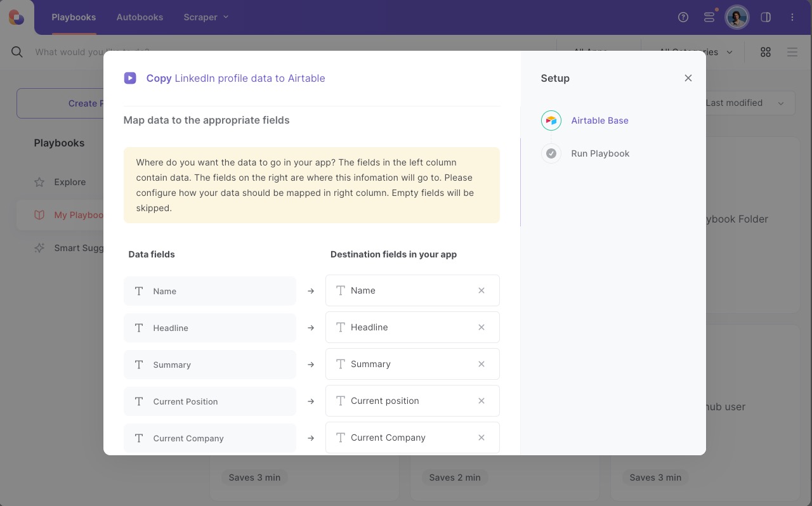Click the Airtable logo step icon

click(x=551, y=120)
